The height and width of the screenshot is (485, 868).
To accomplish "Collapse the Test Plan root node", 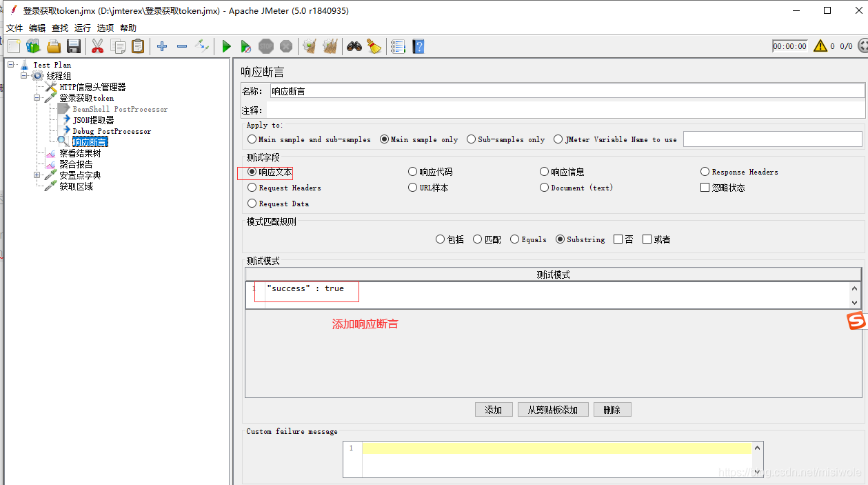I will tap(11, 65).
